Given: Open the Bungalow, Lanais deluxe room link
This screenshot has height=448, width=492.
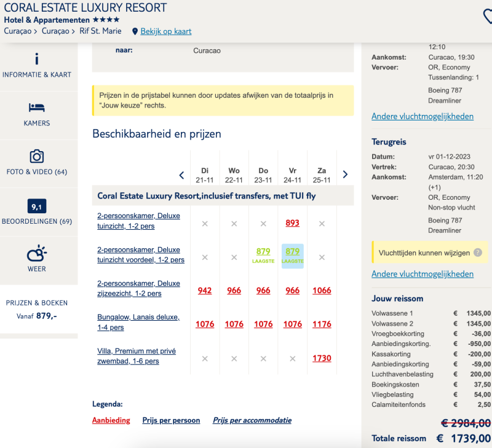Looking at the screenshot, I should pyautogui.click(x=138, y=322).
